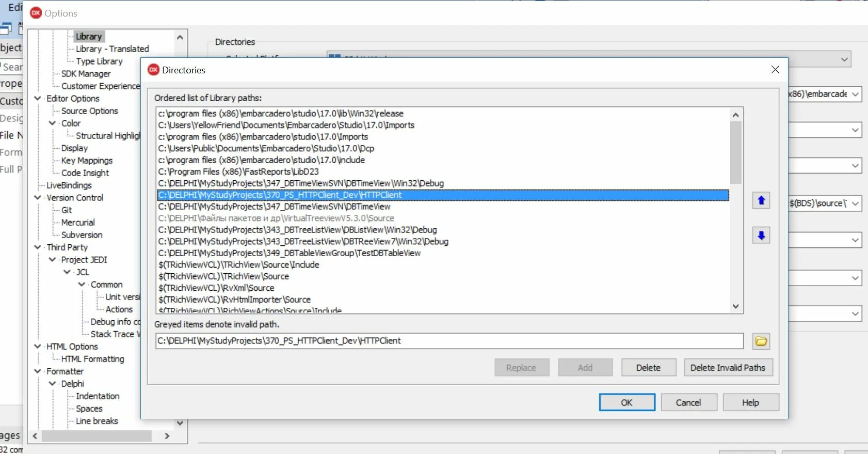Image resolution: width=868 pixels, height=454 pixels.
Task: Select Code Insight tree item
Action: [85, 173]
